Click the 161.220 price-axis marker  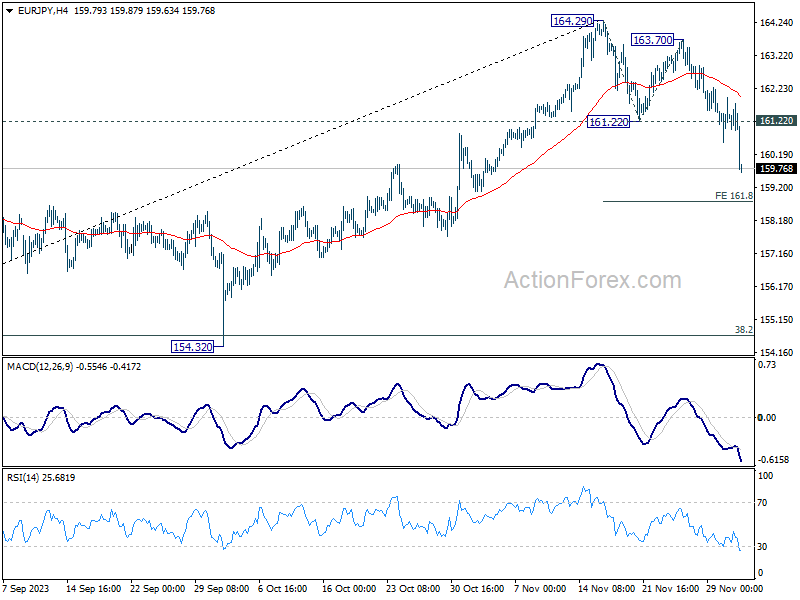tap(777, 120)
